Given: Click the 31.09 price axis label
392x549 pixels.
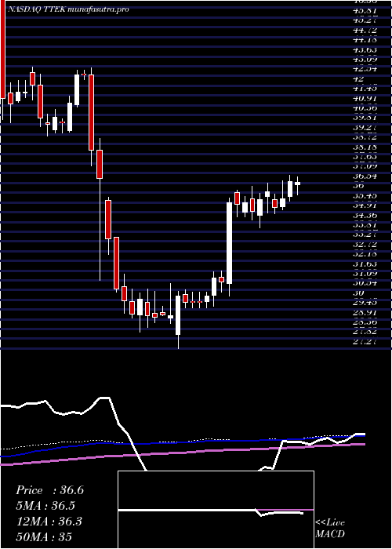Looking at the screenshot, I should coord(365,274).
